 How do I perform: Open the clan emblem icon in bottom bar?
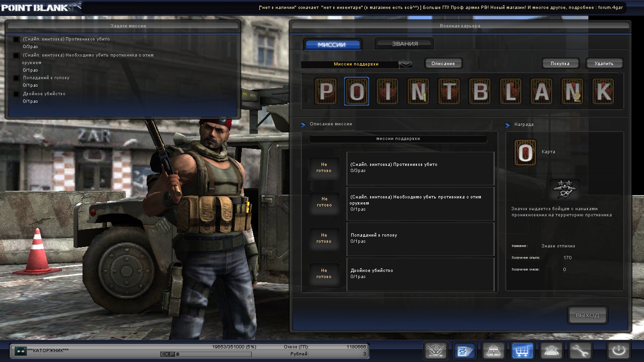436,351
